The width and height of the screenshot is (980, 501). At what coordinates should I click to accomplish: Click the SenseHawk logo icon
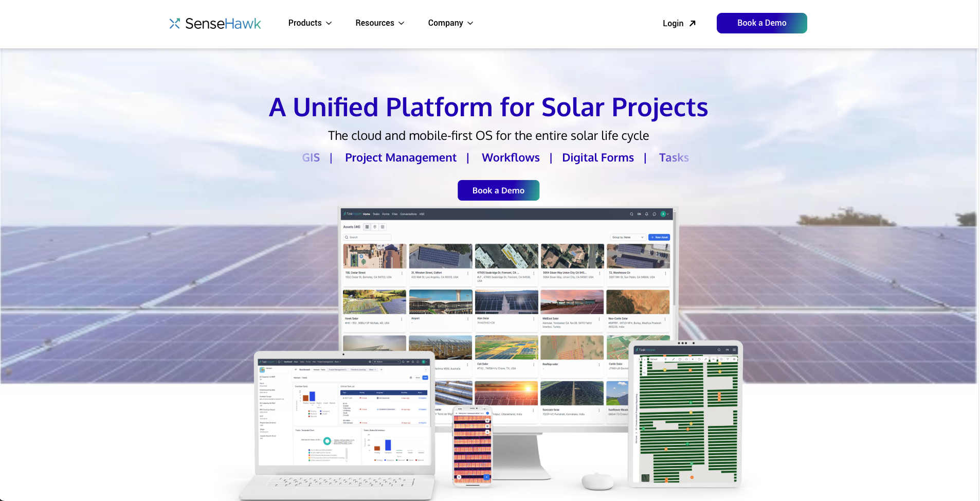click(175, 24)
